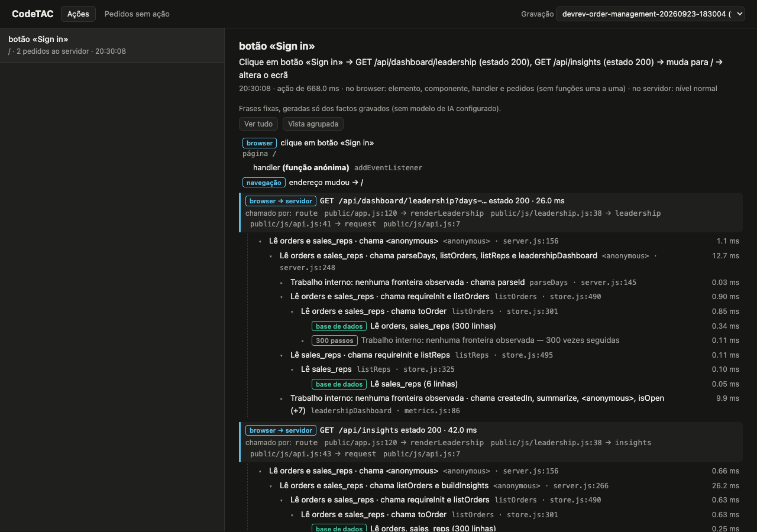Screen dimensions: 757x532
Task: Expand the parseDays server.js:145 row
Action: (282, 283)
